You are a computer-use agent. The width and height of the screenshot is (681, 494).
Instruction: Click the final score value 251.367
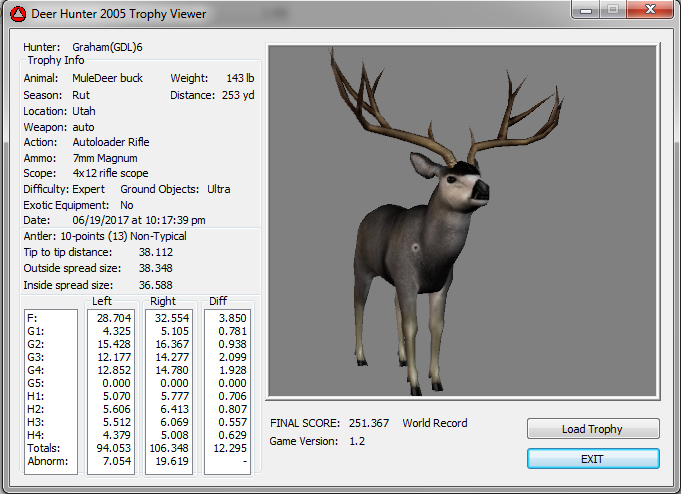[369, 423]
